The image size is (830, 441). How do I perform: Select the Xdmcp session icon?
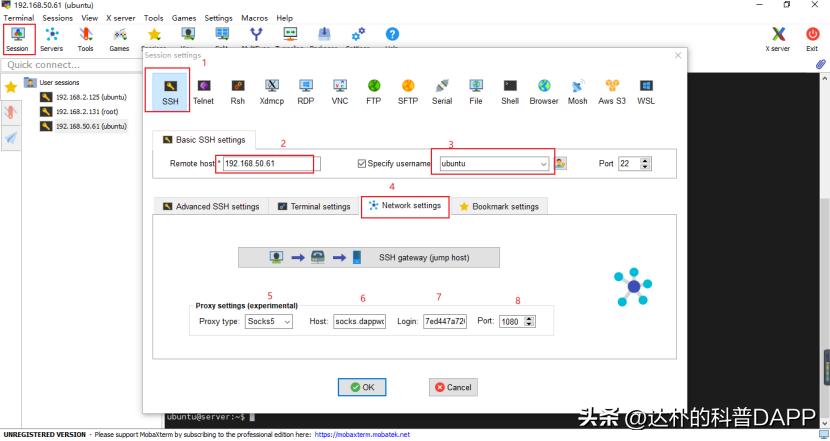click(x=272, y=92)
